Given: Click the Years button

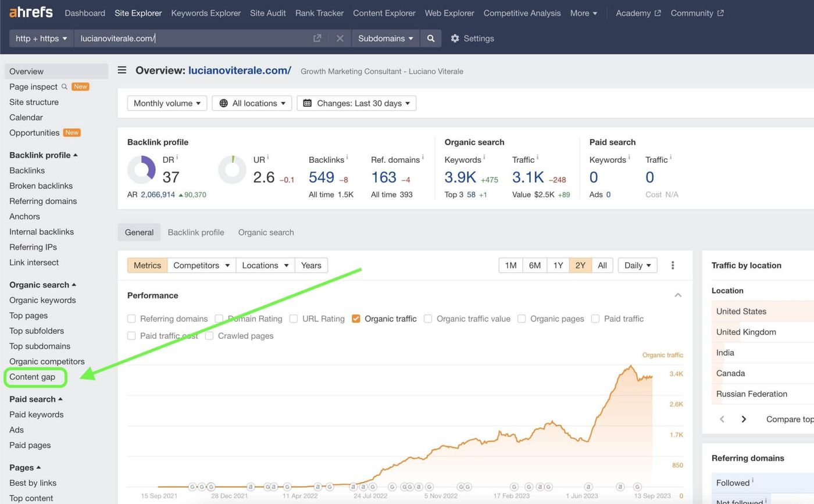Looking at the screenshot, I should point(311,265).
